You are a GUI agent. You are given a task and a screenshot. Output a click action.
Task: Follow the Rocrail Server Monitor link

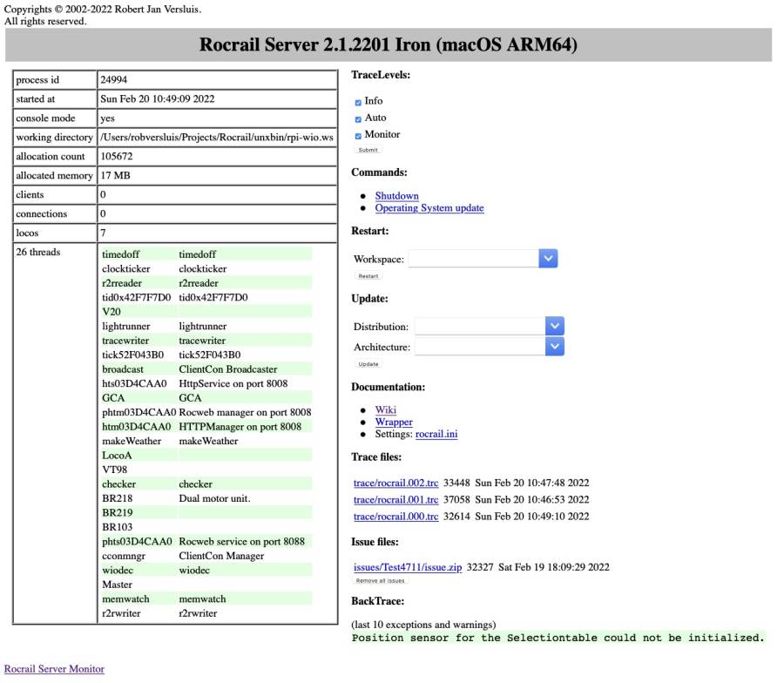[x=54, y=669]
